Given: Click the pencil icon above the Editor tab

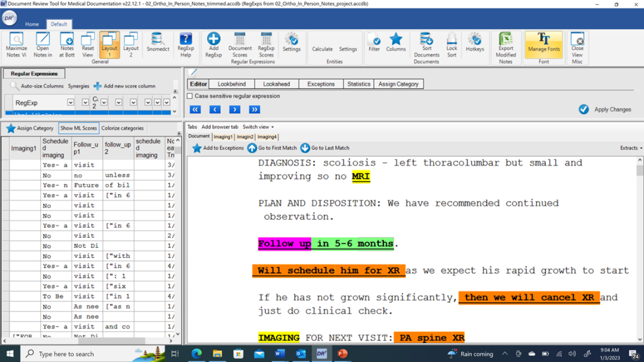Looking at the screenshot, I should coord(193,73).
